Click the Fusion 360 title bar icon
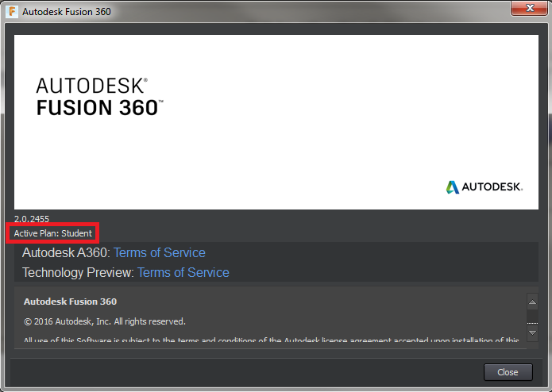552x392 pixels. (x=12, y=12)
